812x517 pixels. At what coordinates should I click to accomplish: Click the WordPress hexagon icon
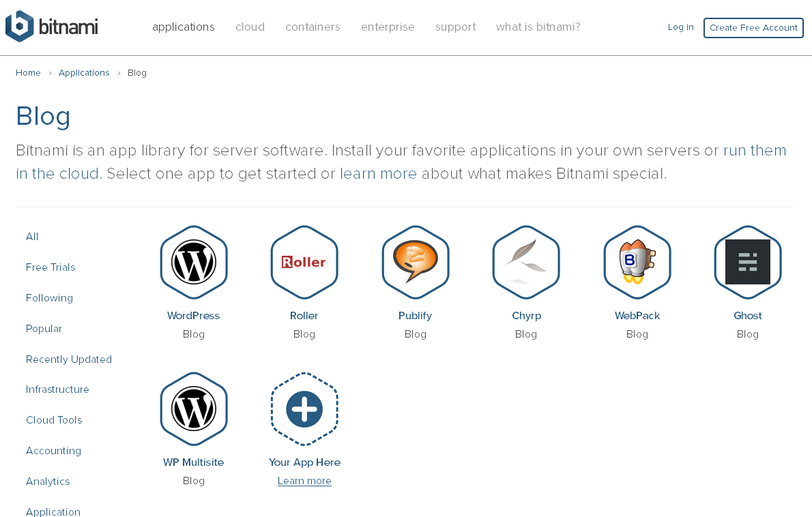tap(194, 262)
